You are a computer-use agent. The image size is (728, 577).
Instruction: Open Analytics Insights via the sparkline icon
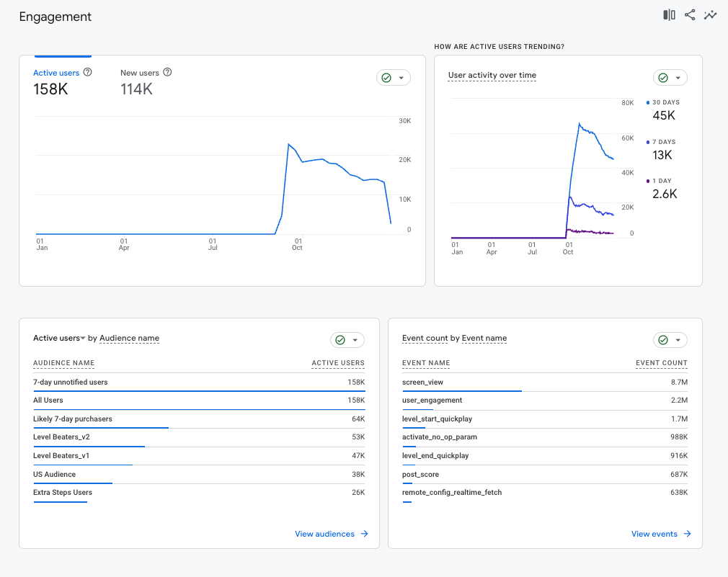(x=711, y=14)
